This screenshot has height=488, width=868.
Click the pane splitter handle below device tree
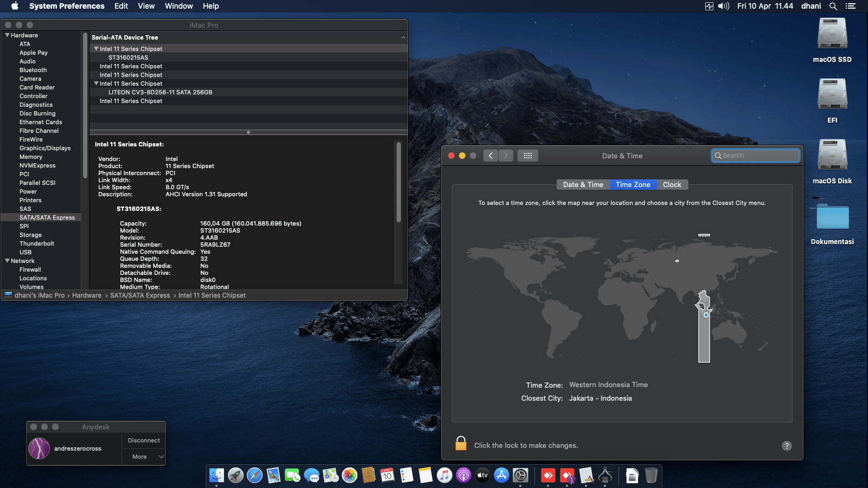click(248, 132)
